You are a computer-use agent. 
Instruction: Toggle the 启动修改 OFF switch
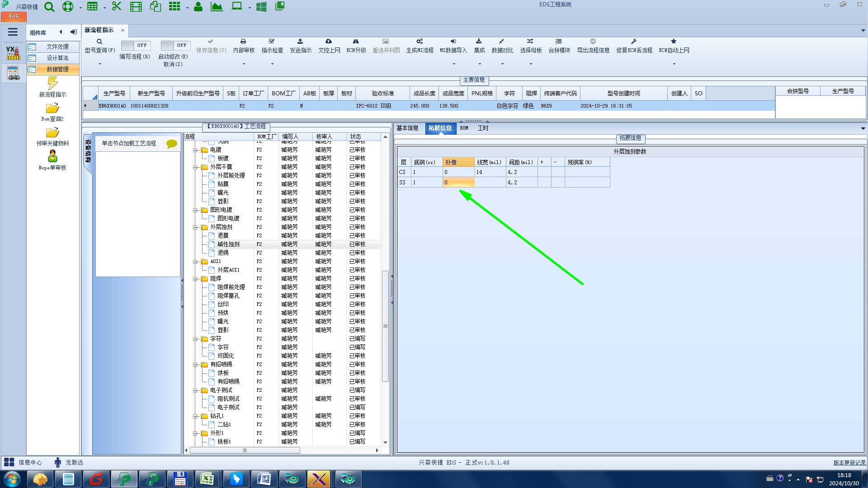click(x=175, y=46)
